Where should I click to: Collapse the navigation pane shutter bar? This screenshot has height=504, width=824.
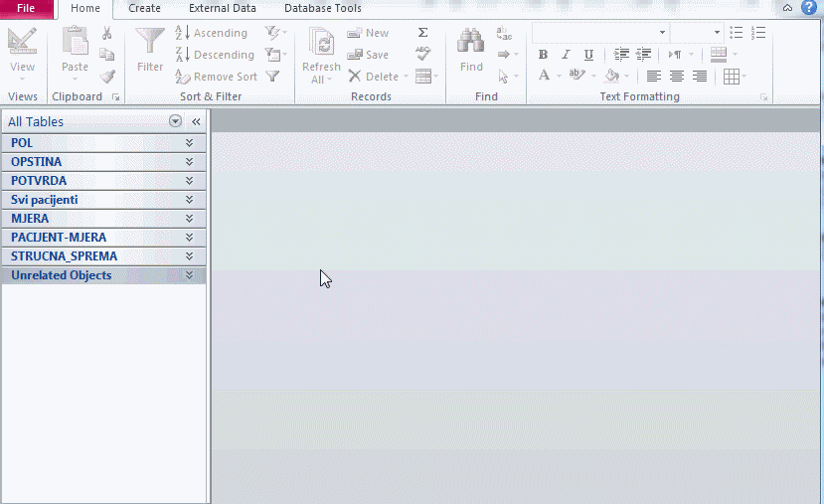pyautogui.click(x=196, y=122)
